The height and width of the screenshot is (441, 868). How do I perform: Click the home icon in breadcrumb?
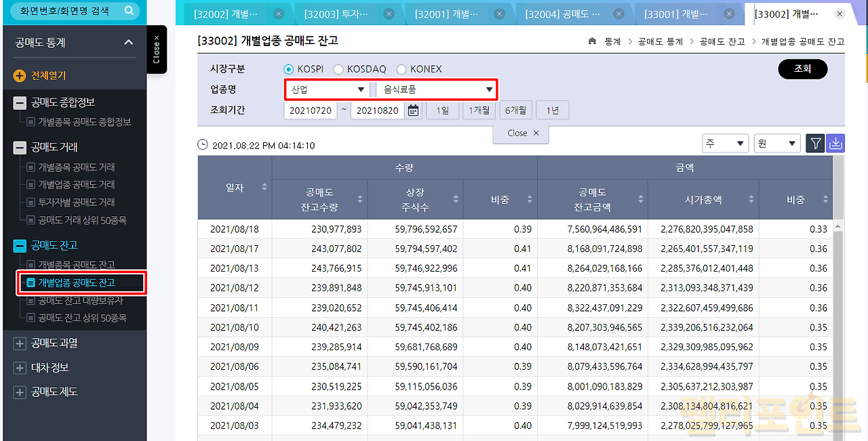(x=592, y=41)
